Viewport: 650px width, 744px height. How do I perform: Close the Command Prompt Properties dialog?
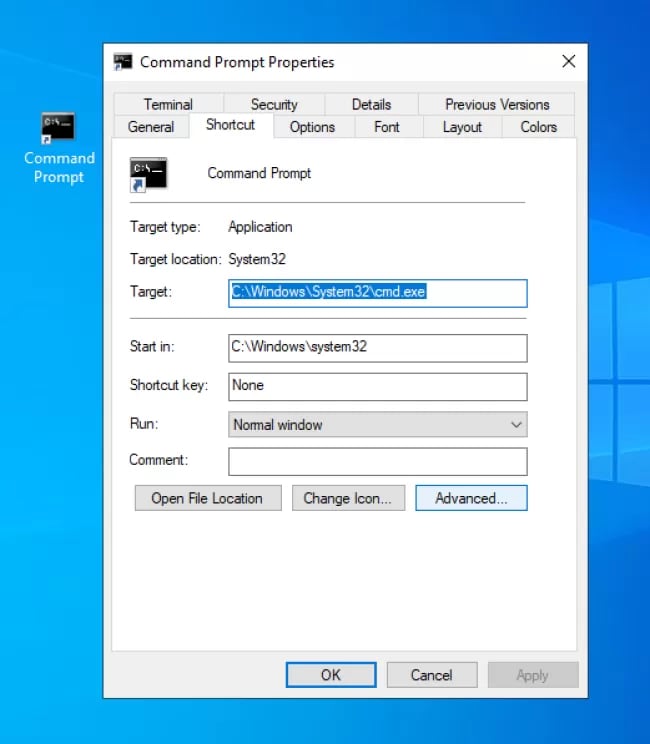[568, 61]
